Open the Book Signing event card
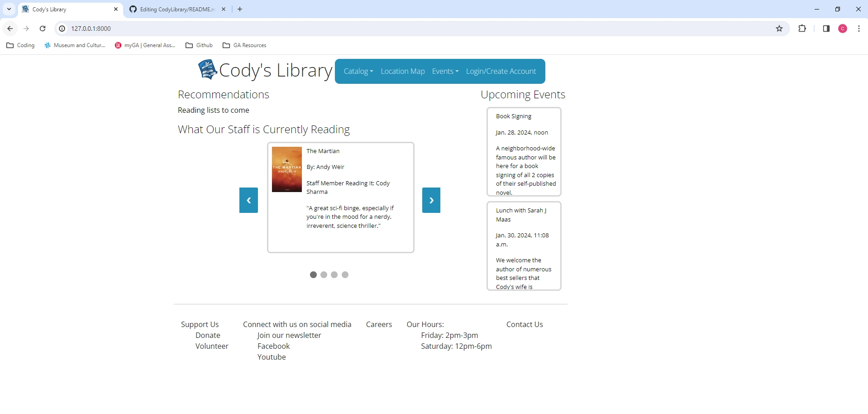The image size is (868, 414). [x=524, y=152]
